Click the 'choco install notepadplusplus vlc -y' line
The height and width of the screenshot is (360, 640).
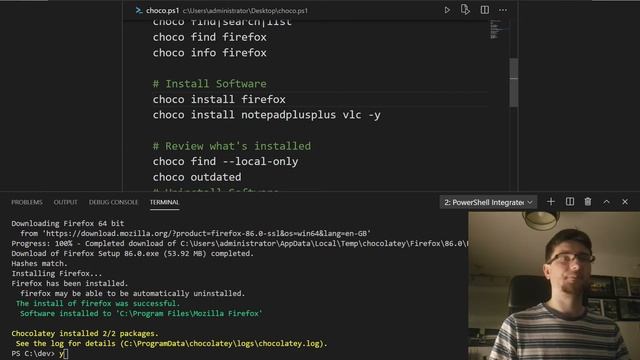[267, 115]
